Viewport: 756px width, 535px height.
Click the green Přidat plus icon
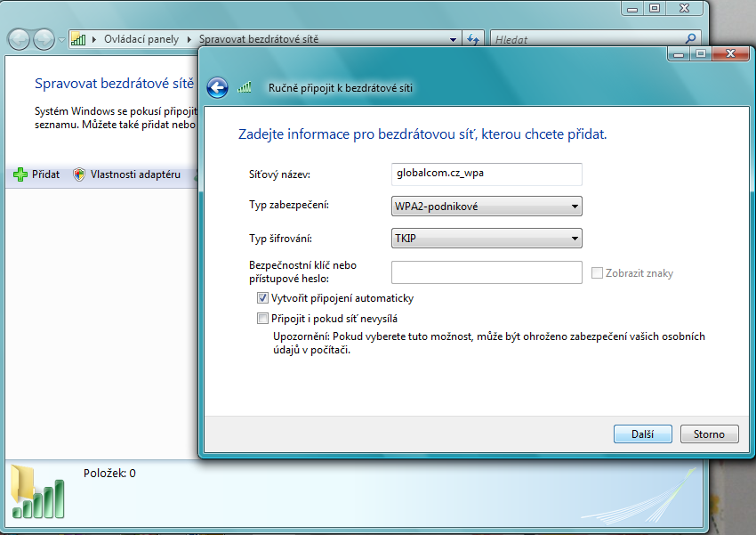[21, 174]
